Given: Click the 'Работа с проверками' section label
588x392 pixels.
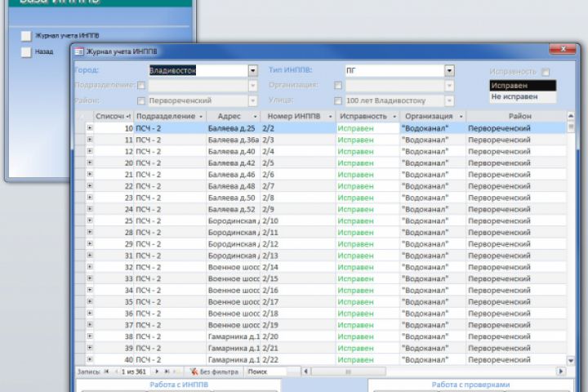Looking at the screenshot, I should [470, 385].
